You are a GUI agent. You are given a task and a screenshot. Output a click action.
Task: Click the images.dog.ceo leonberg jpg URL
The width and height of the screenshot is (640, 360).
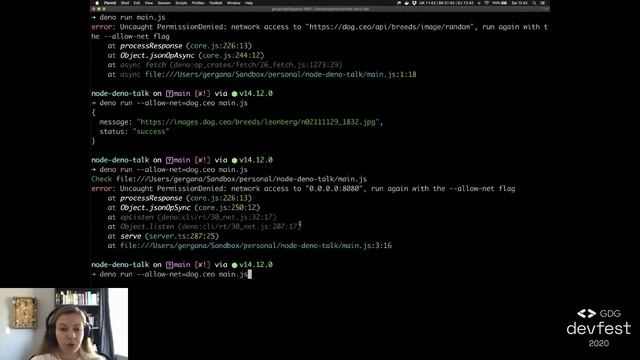258,122
